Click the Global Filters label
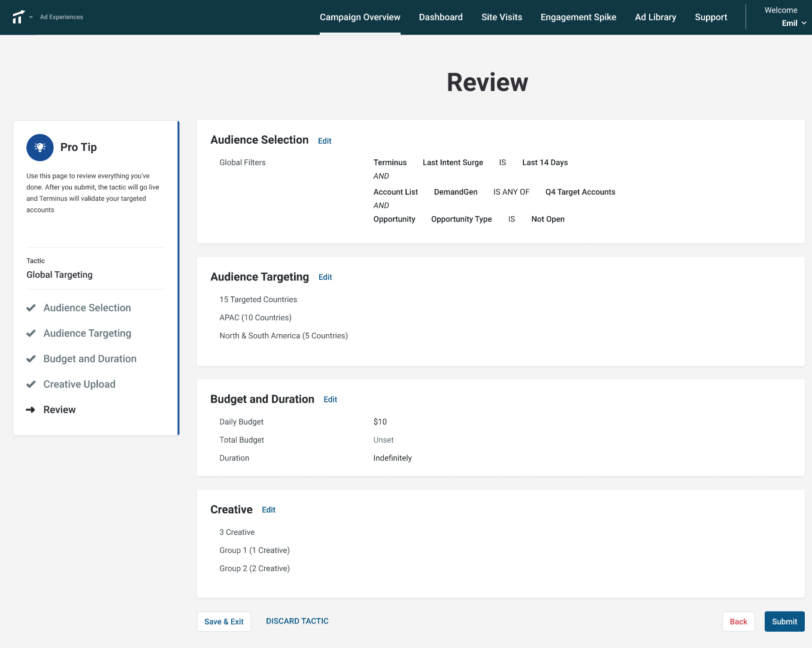 243,162
